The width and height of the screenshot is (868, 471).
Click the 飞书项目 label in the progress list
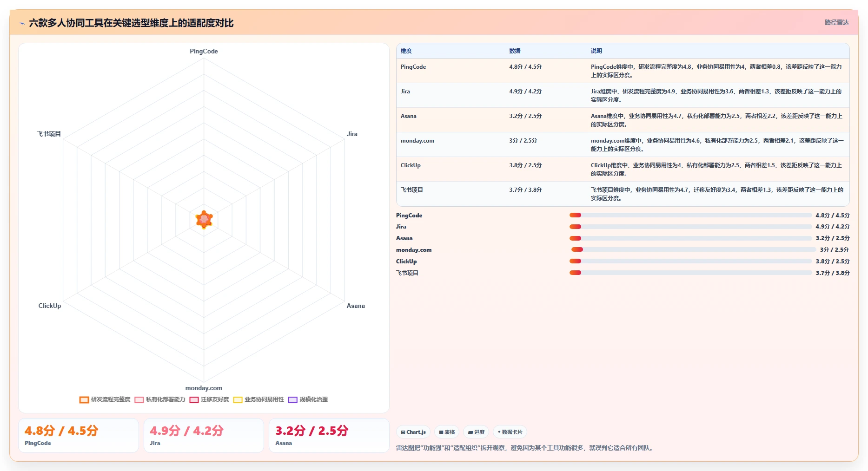[407, 273]
